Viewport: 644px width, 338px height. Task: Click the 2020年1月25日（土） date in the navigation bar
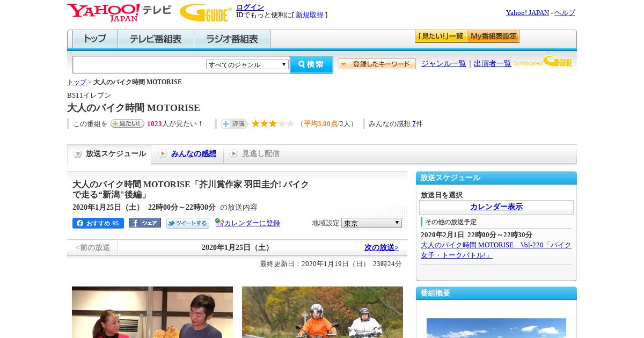pyautogui.click(x=237, y=247)
